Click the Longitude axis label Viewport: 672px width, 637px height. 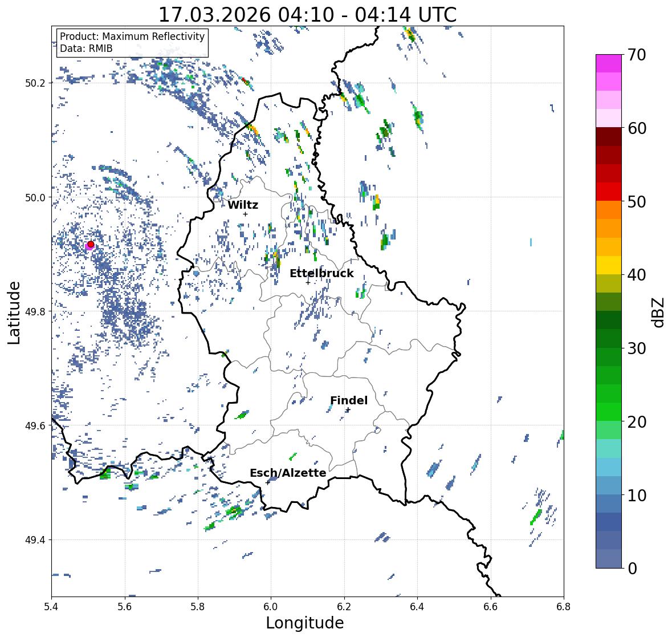(305, 623)
